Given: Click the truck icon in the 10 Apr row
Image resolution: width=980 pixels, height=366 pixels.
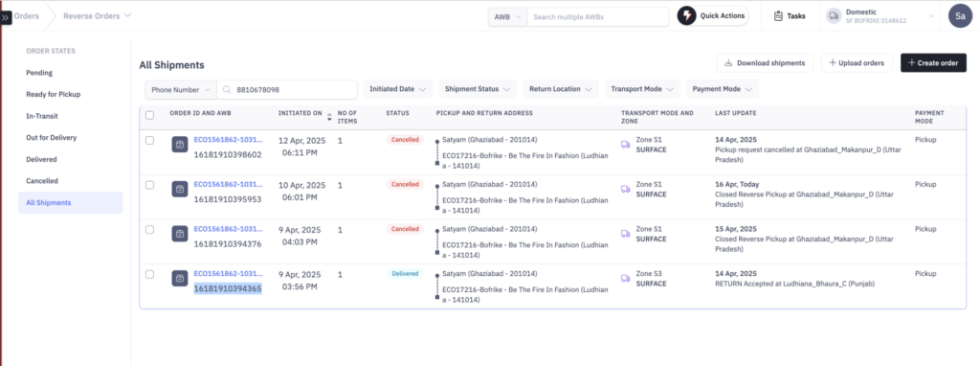Looking at the screenshot, I should [x=626, y=189].
